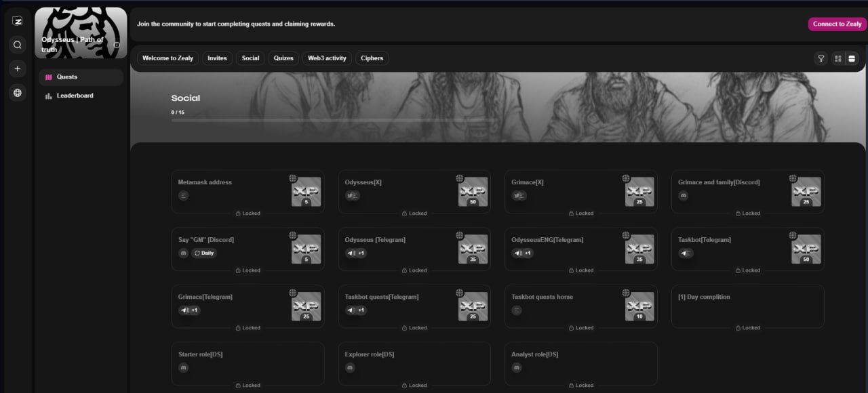Screen dimensions: 868x393
Task: Click the plus icon in sidebar
Action: click(x=18, y=68)
